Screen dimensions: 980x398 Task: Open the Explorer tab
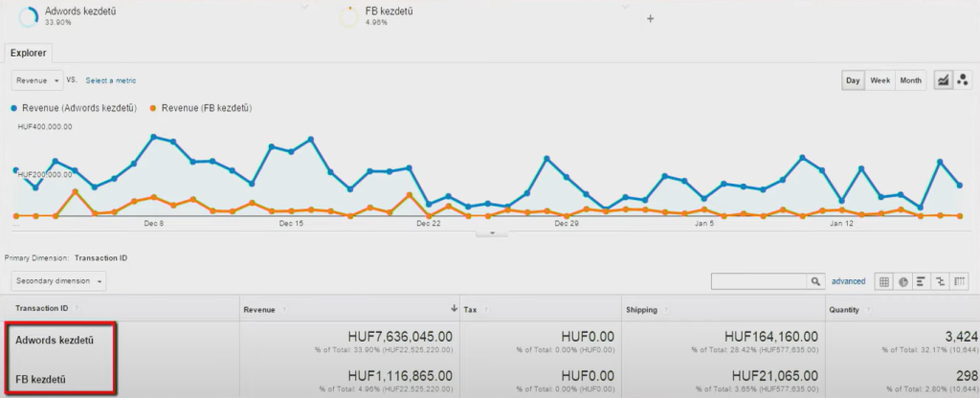[29, 54]
